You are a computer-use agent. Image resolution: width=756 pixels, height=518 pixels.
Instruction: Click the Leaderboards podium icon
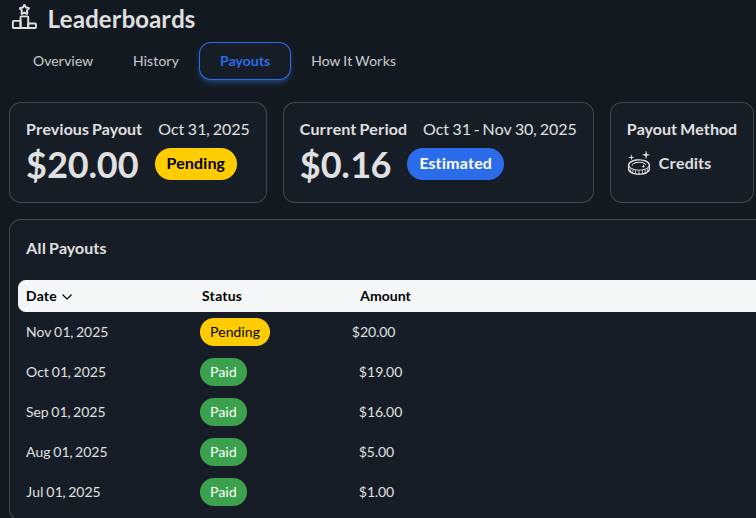tap(24, 18)
